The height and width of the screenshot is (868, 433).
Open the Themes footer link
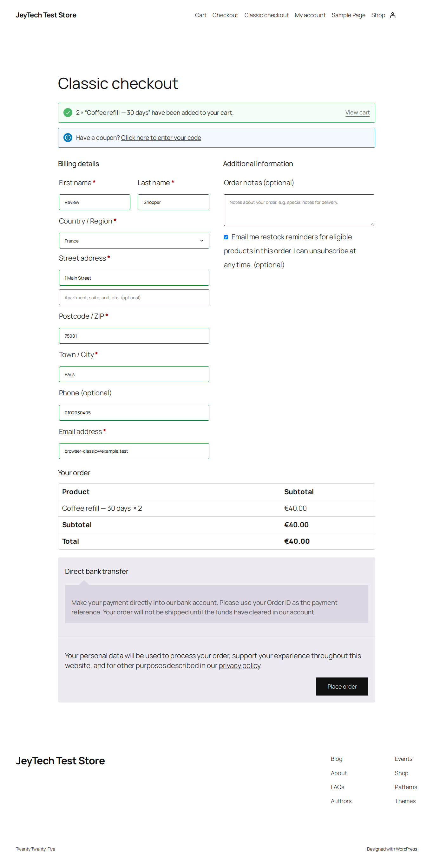click(405, 801)
